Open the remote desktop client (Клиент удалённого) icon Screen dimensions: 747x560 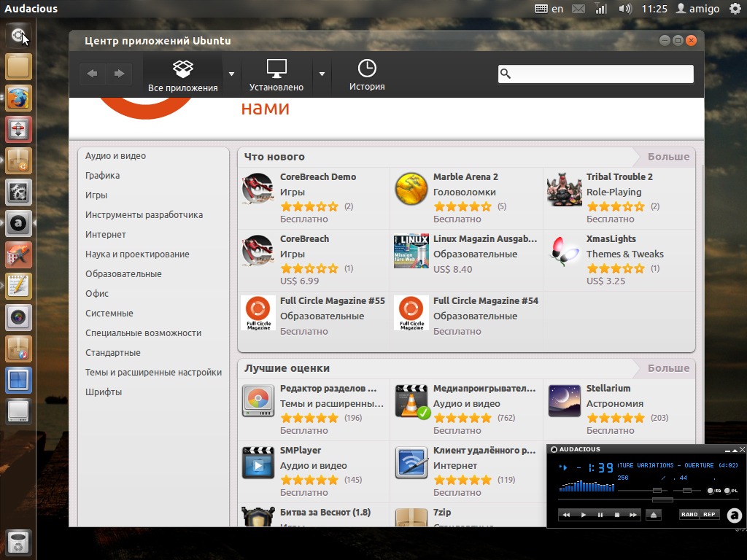click(x=411, y=462)
